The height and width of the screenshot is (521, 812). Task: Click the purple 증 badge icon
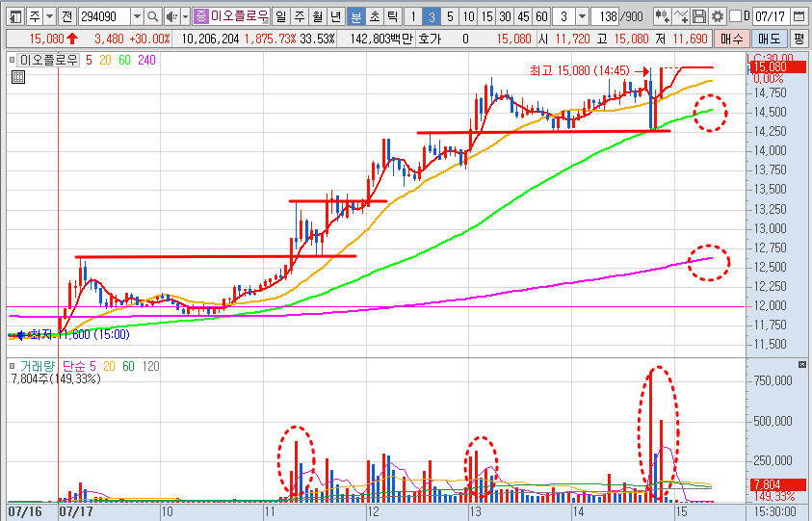coord(201,16)
